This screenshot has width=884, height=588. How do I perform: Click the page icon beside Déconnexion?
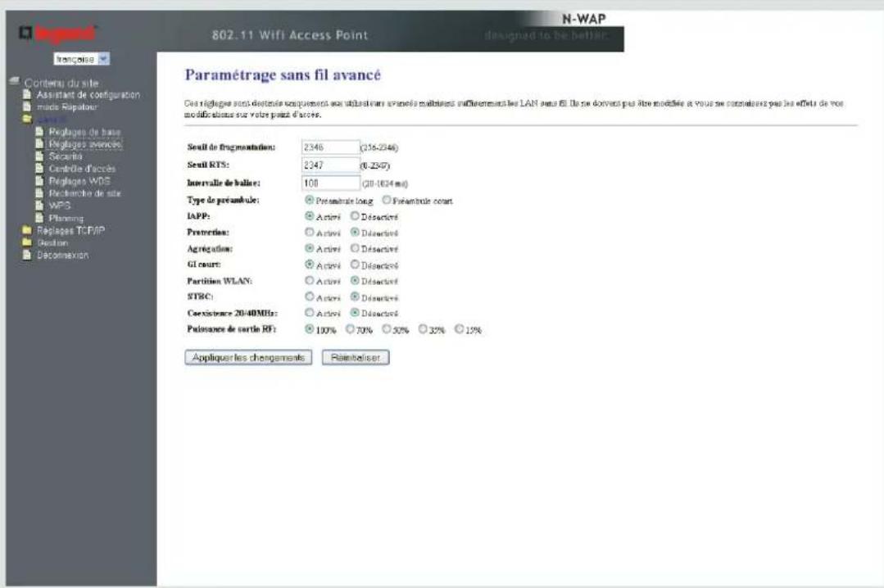pos(26,255)
